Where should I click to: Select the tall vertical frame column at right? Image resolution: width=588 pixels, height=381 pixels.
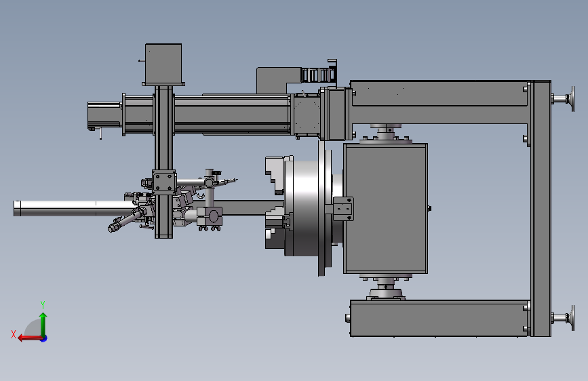coord(541,209)
